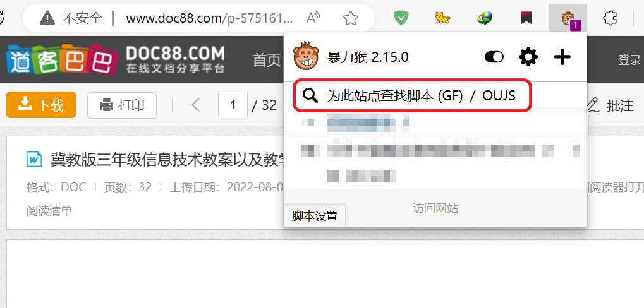Toggle Violentmonkey scripts enabled switch

(494, 57)
